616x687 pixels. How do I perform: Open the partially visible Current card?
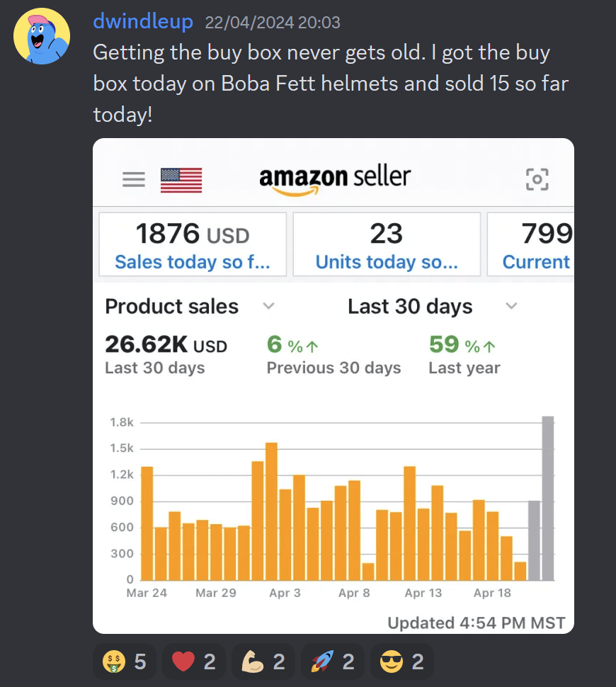[x=531, y=244]
